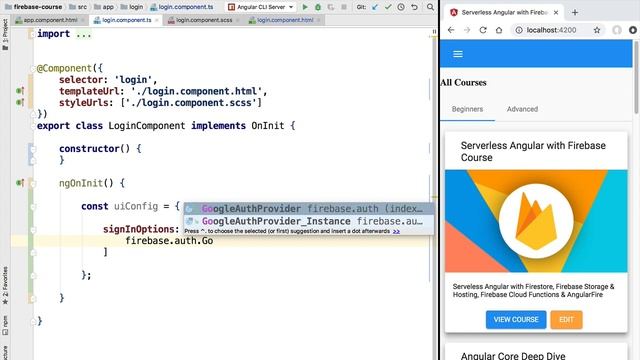This screenshot has width=640, height=360.
Task: Click the login breadcrumb folder
Action: (x=132, y=7)
